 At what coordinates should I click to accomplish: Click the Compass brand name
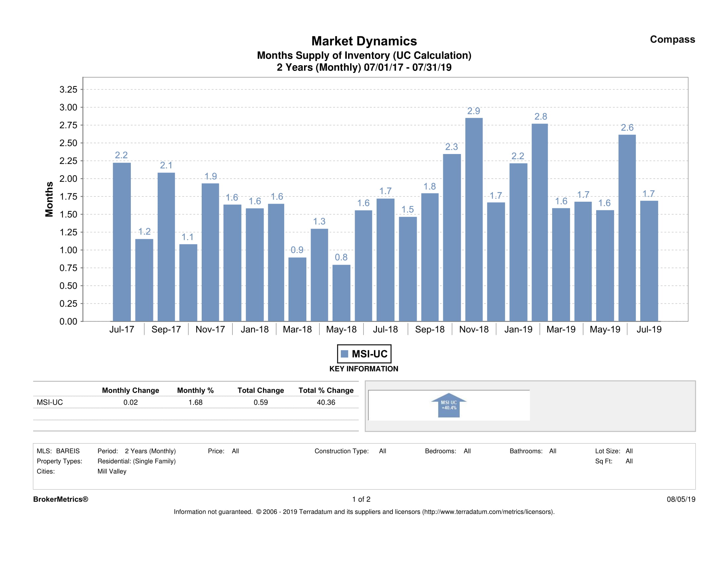coord(672,39)
